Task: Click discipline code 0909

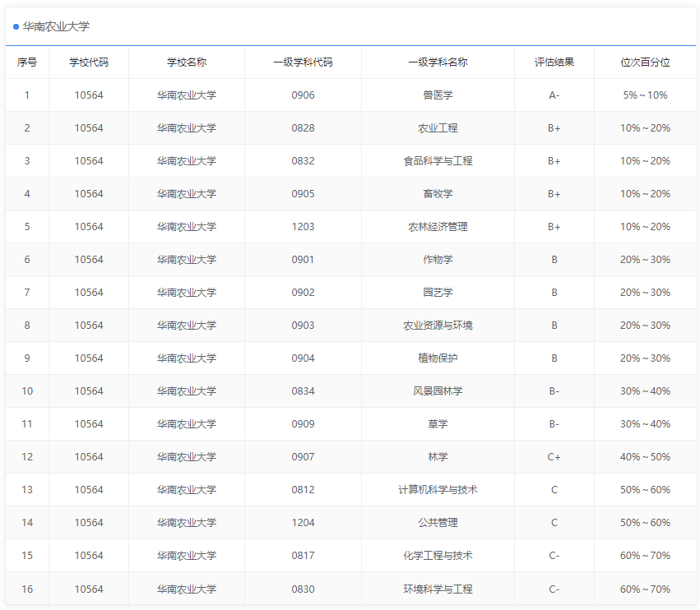Action: (x=304, y=424)
